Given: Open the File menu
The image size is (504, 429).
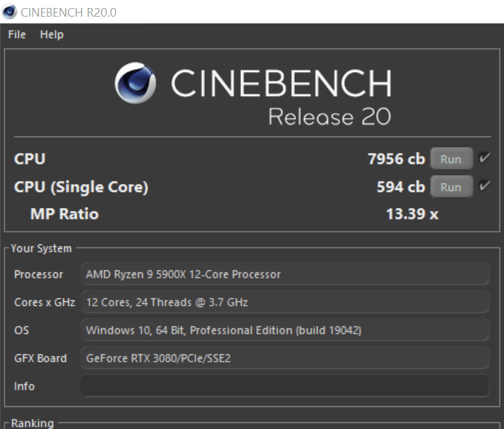Looking at the screenshot, I should pyautogui.click(x=17, y=35).
